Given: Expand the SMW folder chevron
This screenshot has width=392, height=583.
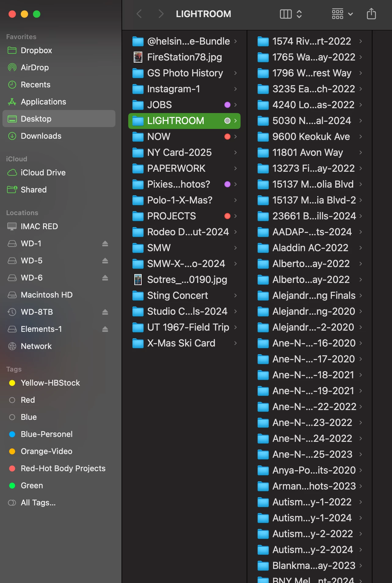Looking at the screenshot, I should [235, 248].
